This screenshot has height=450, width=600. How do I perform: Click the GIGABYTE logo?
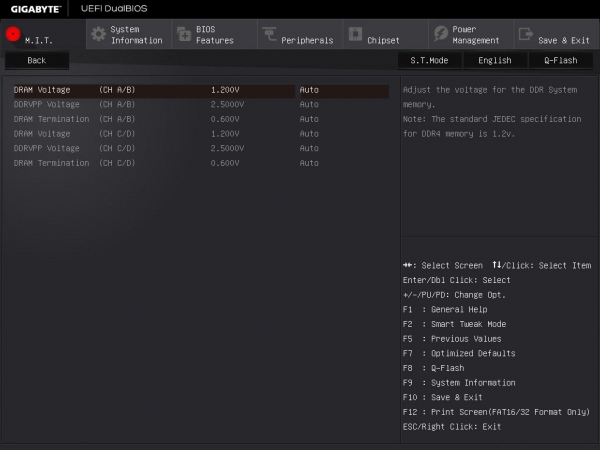36,9
